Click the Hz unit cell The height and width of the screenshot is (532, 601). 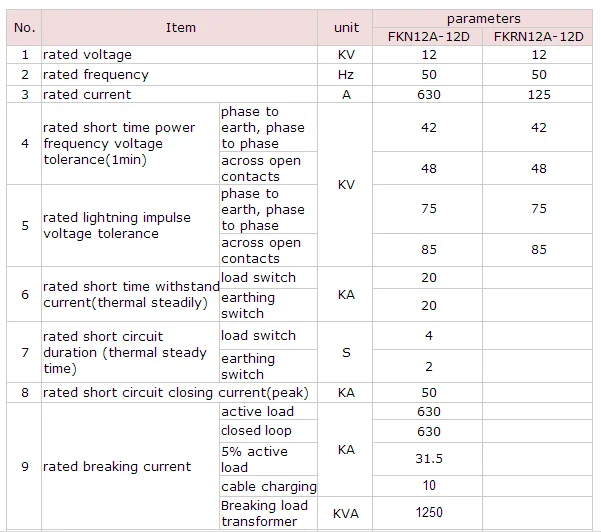pos(346,75)
